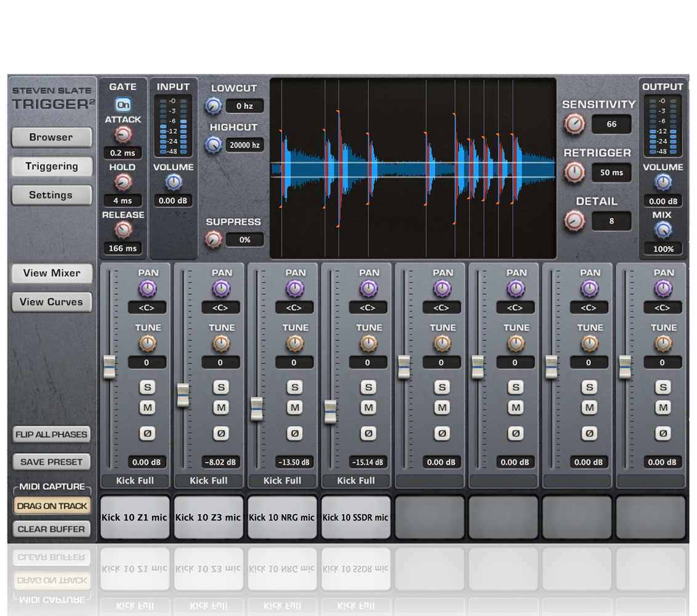Click Tune knob on Kick 10 Z1 channel
Screen dimensions: 697x616
(x=148, y=343)
